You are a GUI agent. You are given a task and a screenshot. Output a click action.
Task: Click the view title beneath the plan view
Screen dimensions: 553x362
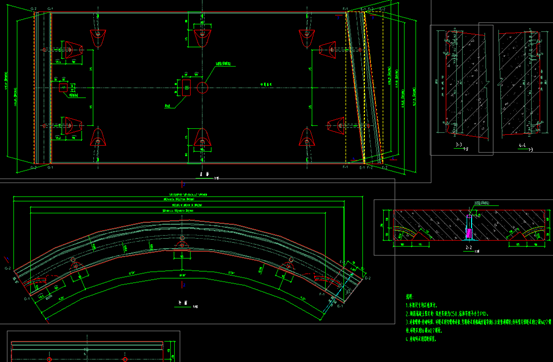[207, 175]
